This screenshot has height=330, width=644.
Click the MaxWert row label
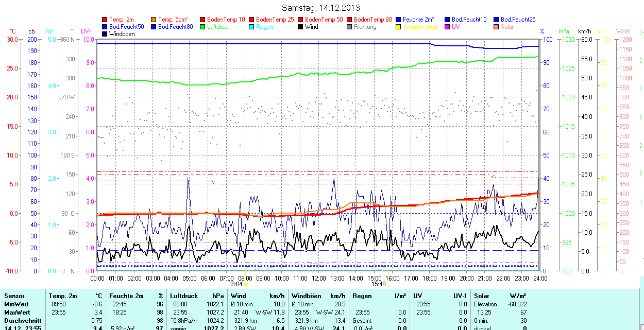tap(17, 312)
